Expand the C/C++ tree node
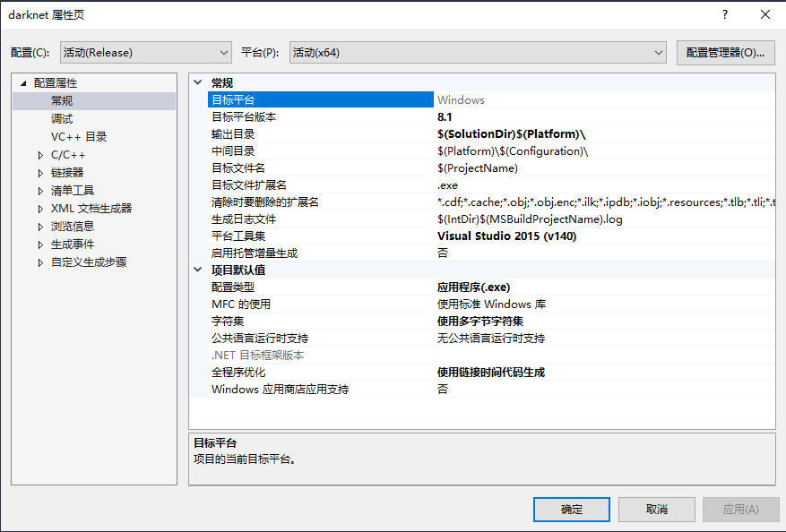The image size is (786, 532). pos(39,154)
